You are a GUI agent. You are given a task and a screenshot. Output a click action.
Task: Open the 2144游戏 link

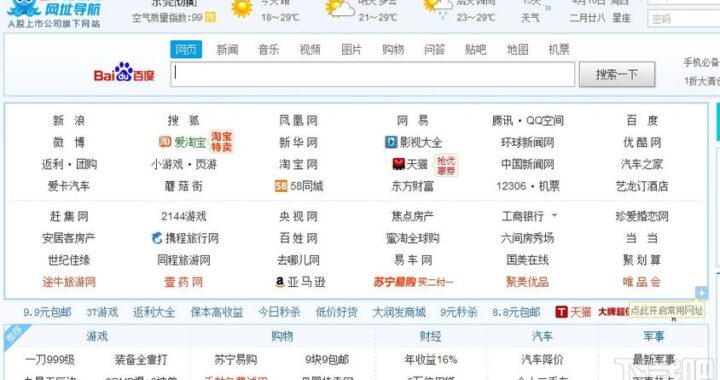pyautogui.click(x=184, y=216)
